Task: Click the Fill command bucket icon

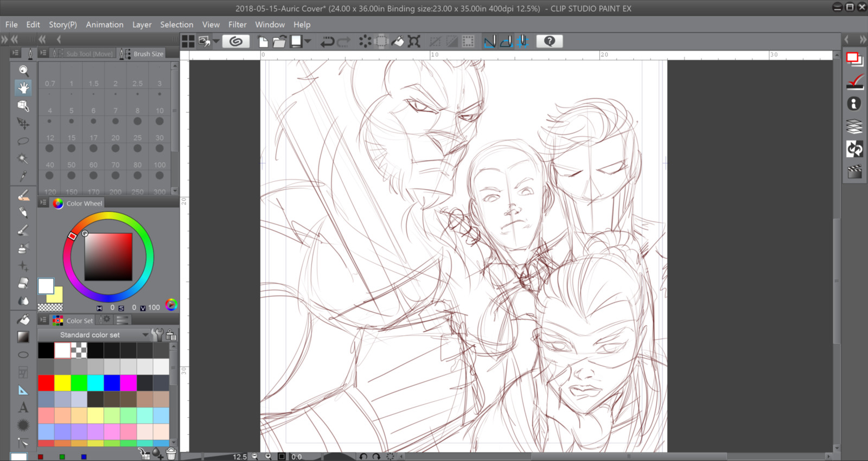Action: pyautogui.click(x=398, y=42)
